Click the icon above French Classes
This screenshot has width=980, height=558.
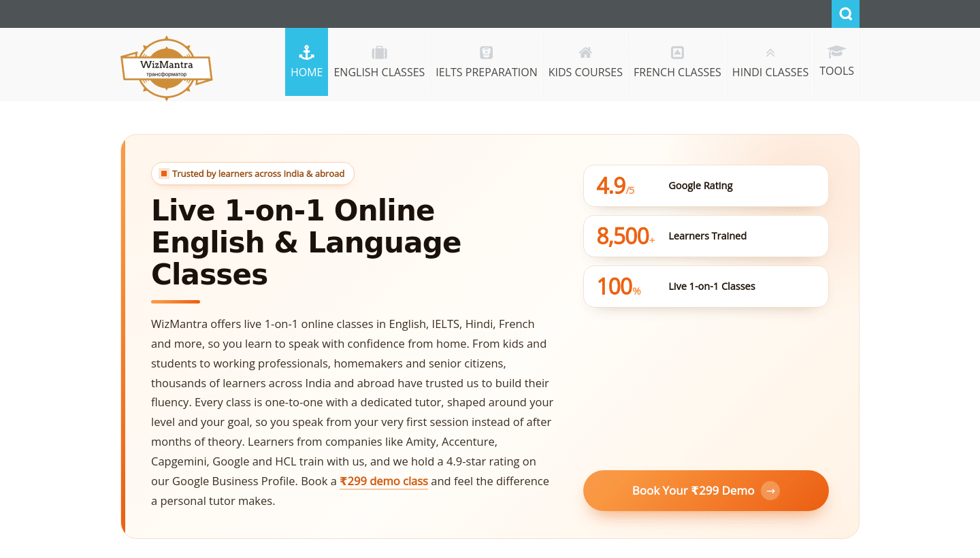click(677, 52)
